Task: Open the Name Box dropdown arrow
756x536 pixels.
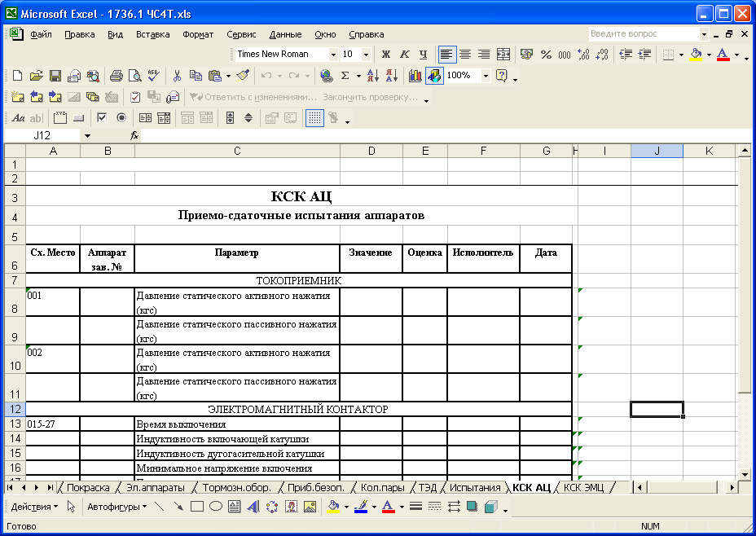Action: click(x=87, y=136)
